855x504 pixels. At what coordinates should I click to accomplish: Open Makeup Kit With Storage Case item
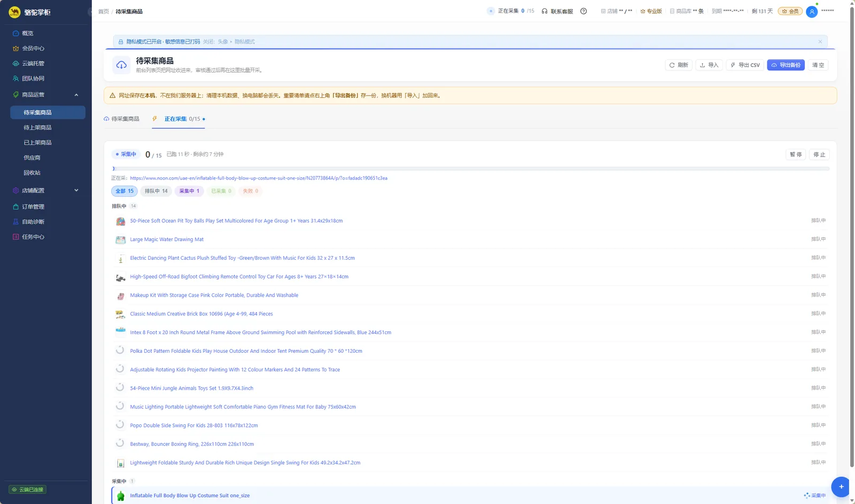pyautogui.click(x=214, y=295)
